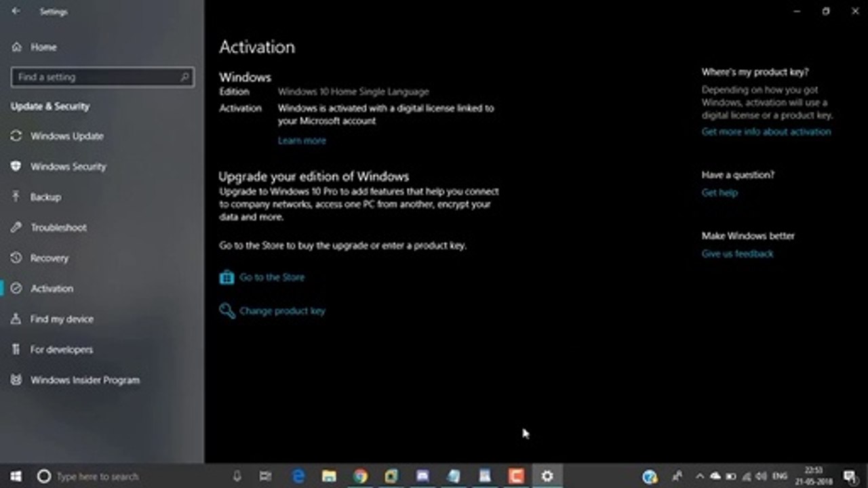Open the orange Camtasia taskbar app

[516, 476]
